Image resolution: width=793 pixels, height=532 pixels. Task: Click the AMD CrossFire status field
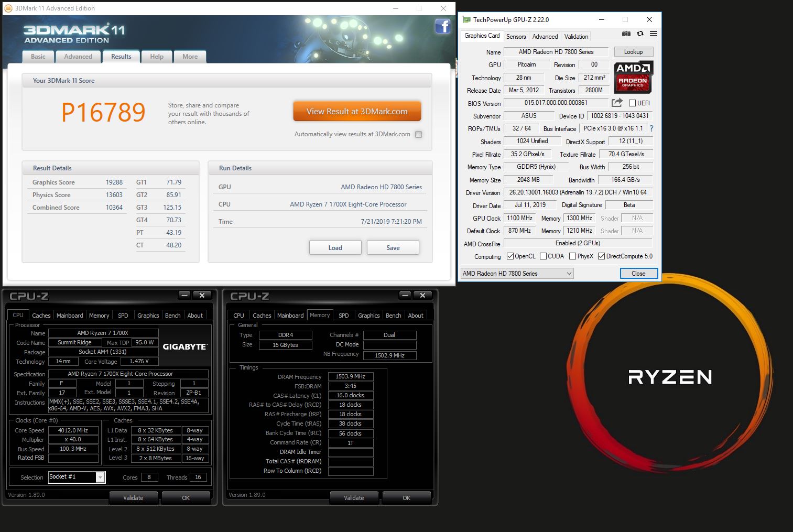(578, 243)
